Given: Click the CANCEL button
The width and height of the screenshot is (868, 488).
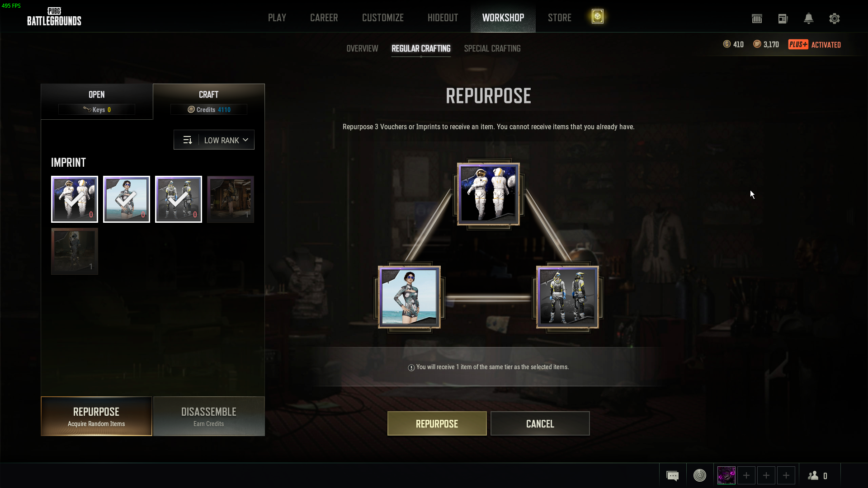Looking at the screenshot, I should 540,423.
